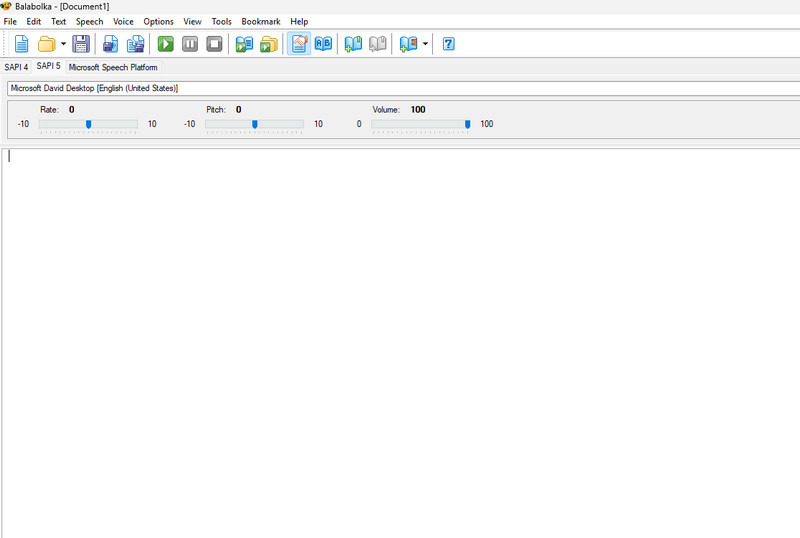Expand the bookmark dropdown arrow in toolbar
Screen dimensions: 800x538
[x=425, y=44]
